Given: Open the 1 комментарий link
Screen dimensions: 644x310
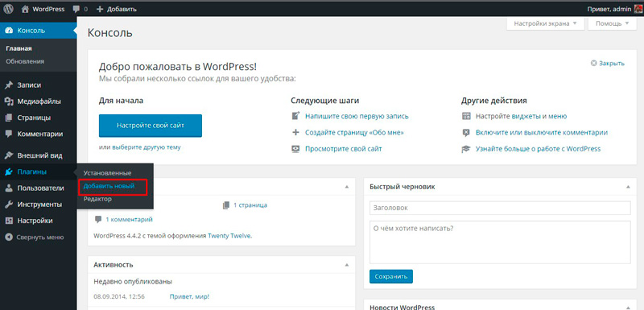Looking at the screenshot, I should [129, 220].
